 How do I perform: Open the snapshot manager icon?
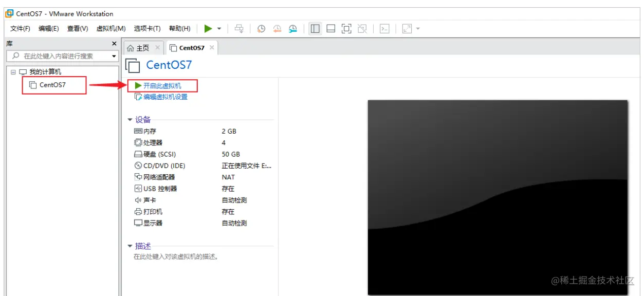click(x=293, y=29)
